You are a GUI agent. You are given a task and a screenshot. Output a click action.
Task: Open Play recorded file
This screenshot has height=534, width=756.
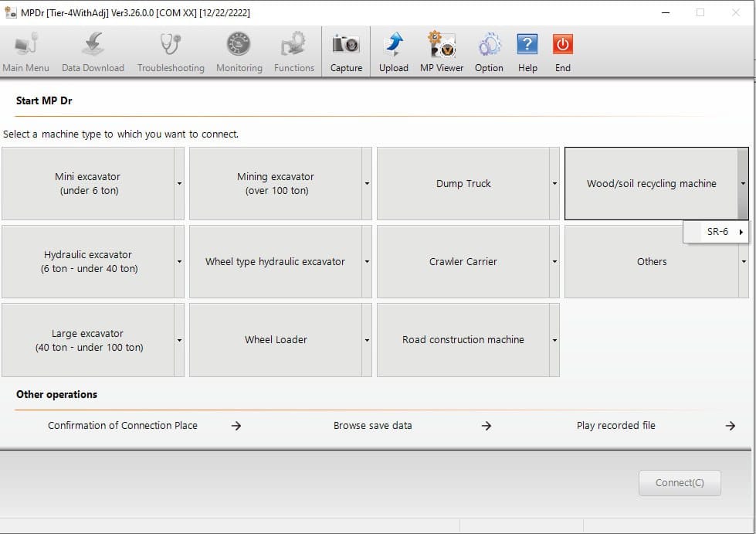click(x=616, y=425)
